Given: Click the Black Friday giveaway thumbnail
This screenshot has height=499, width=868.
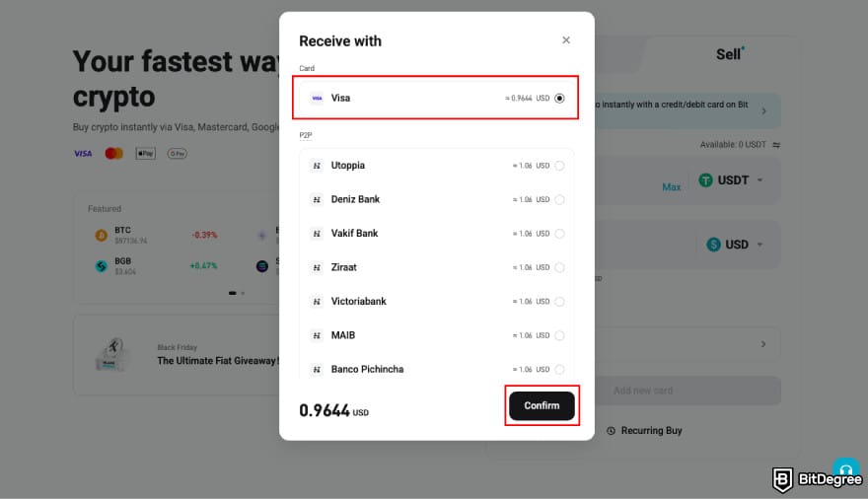Looking at the screenshot, I should point(112,355).
